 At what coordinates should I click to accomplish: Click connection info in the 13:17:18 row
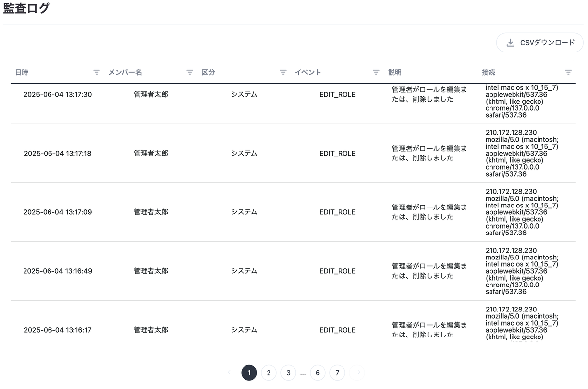(x=522, y=153)
